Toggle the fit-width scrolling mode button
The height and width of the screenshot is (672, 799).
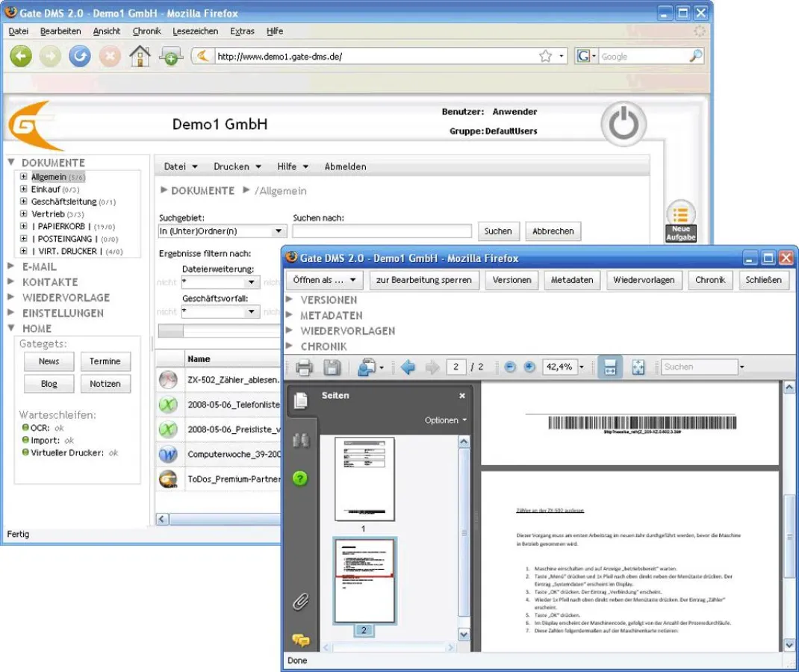coord(610,367)
